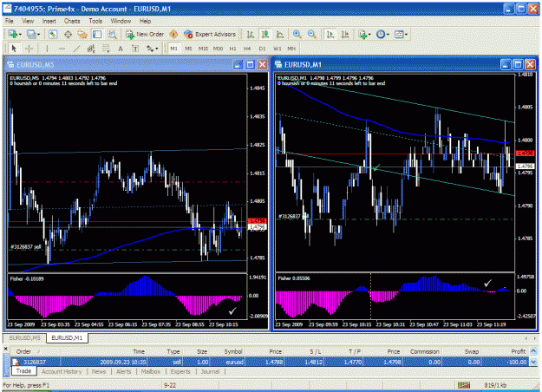
Task: Open the Indicators list dropdown
Action: pos(365,34)
